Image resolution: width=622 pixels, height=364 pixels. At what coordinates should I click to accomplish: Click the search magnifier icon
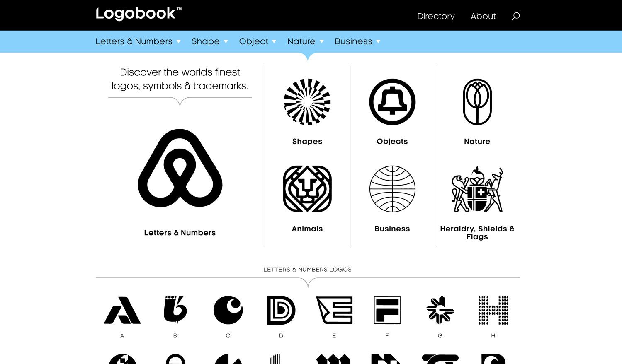[515, 16]
